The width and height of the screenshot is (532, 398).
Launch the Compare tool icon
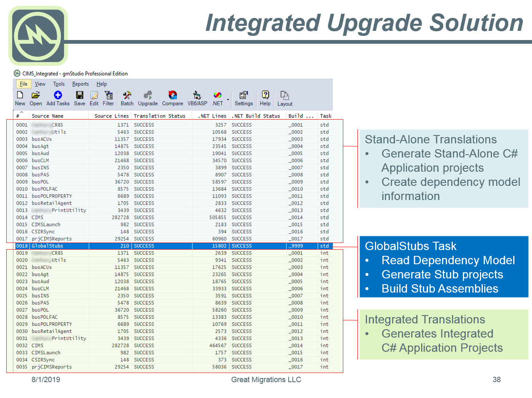(172, 95)
